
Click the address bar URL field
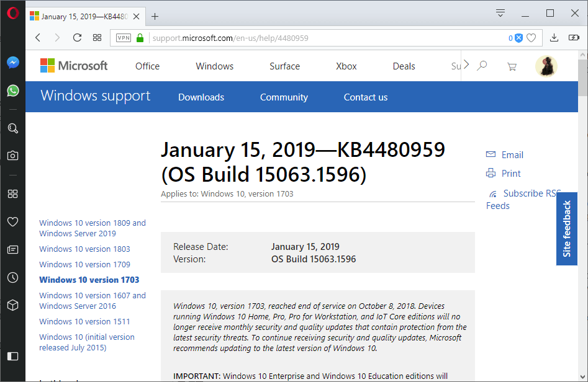(x=326, y=38)
